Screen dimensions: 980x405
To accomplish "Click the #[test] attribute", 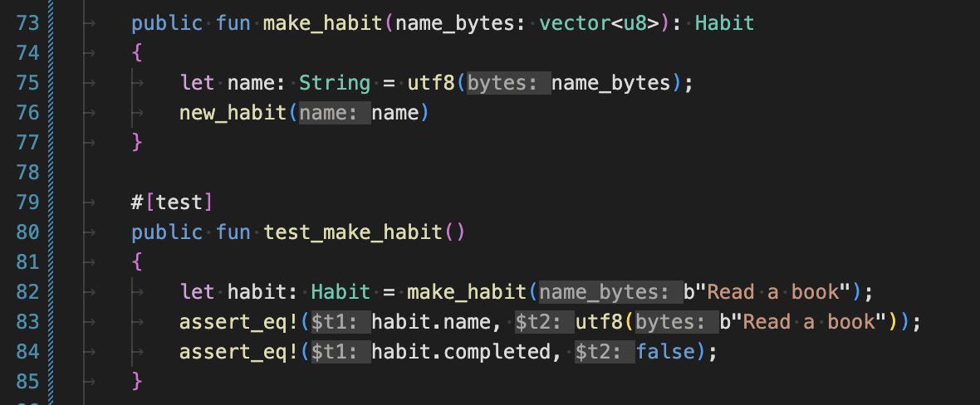I will click(x=173, y=202).
